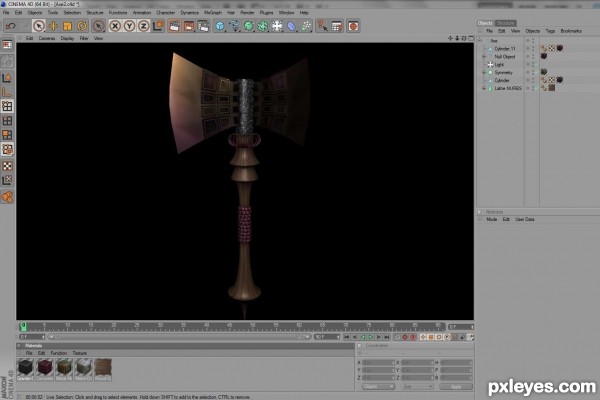Click the go to start of animation button
Image resolution: width=600 pixels, height=400 pixels.
347,337
